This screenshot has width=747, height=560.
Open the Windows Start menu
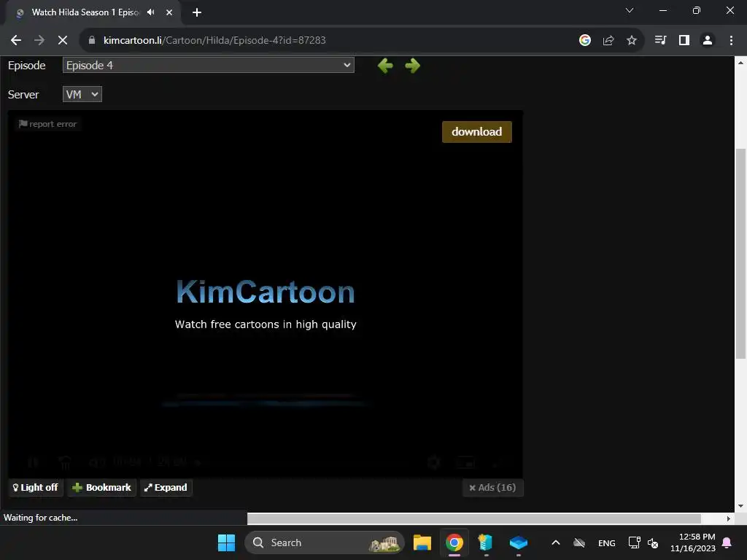226,542
